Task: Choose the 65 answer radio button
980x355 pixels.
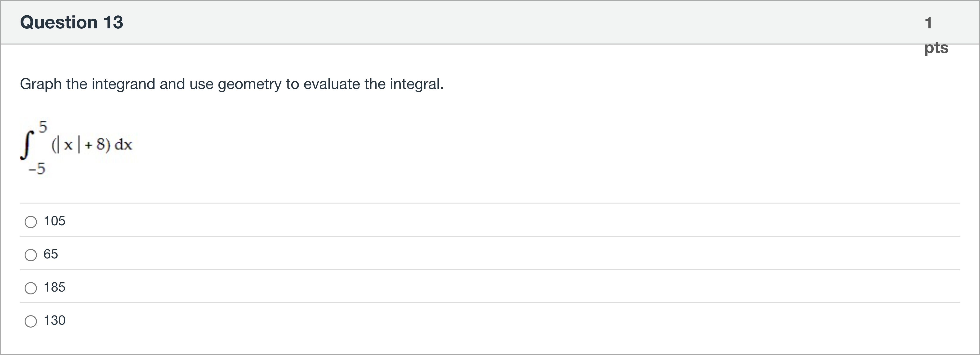Action: pyautogui.click(x=31, y=255)
